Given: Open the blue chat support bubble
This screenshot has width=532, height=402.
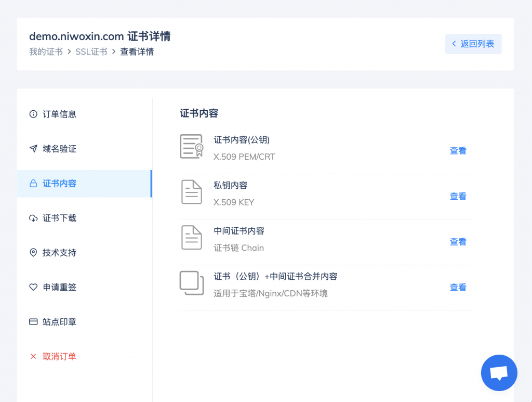Looking at the screenshot, I should tap(499, 373).
